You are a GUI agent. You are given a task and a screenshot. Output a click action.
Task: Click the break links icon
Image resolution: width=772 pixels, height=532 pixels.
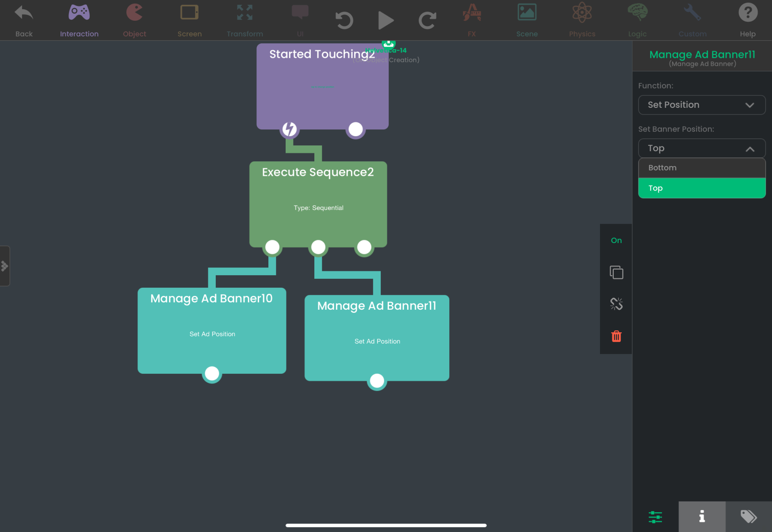(x=616, y=304)
